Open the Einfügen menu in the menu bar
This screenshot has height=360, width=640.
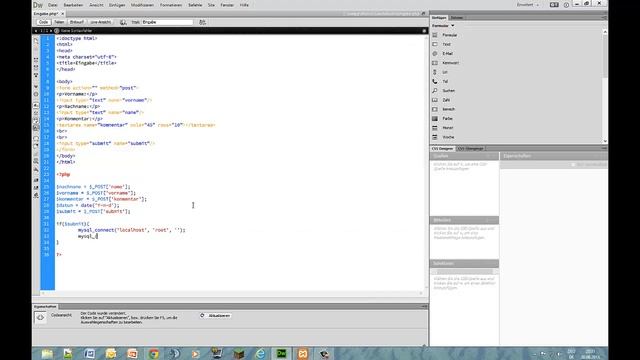coord(117,5)
